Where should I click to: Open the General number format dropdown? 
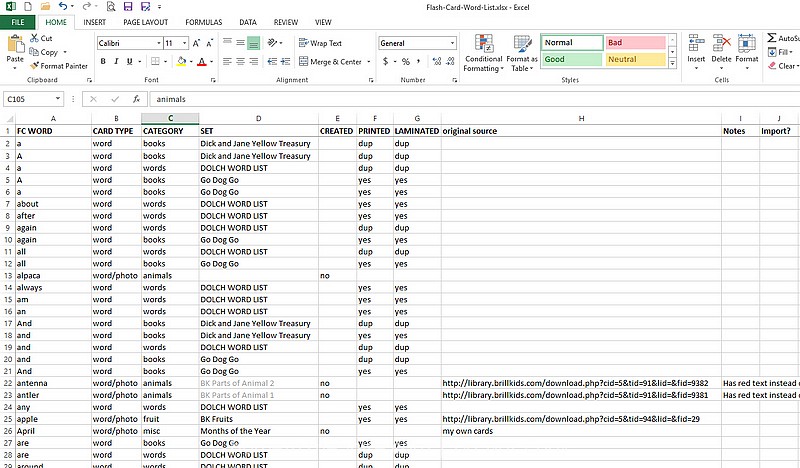(452, 43)
